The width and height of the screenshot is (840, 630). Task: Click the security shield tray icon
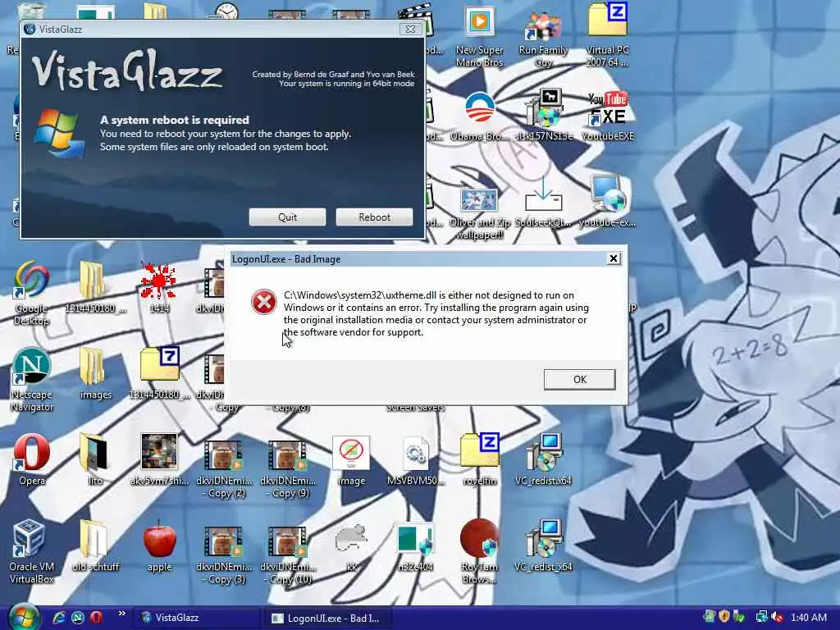pos(724,617)
